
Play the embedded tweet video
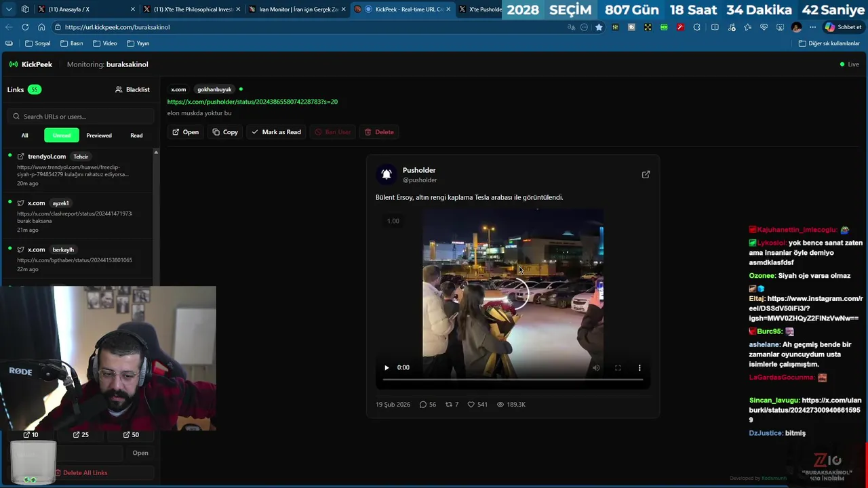pos(387,367)
